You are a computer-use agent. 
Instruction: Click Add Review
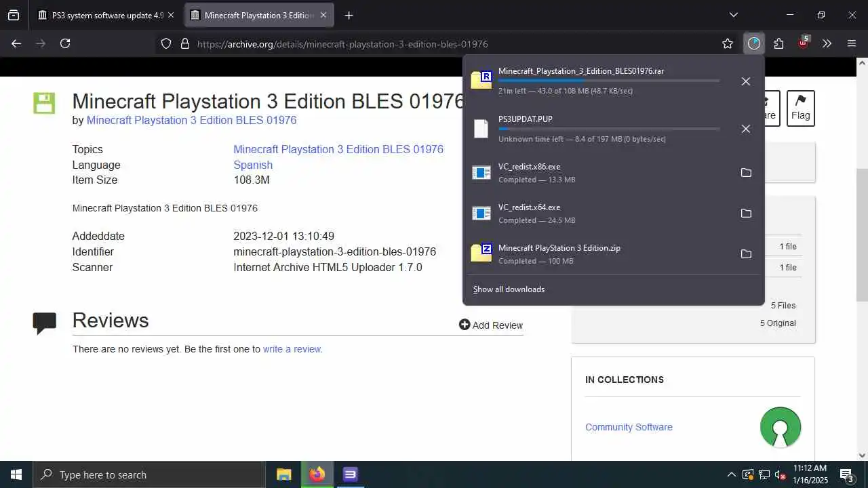pos(491,325)
